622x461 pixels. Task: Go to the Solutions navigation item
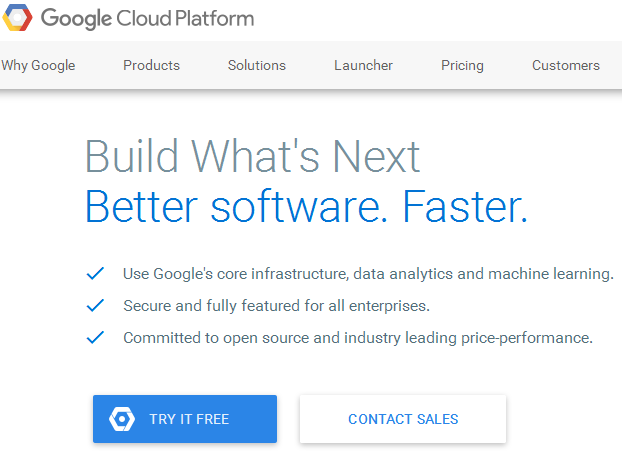coord(257,65)
